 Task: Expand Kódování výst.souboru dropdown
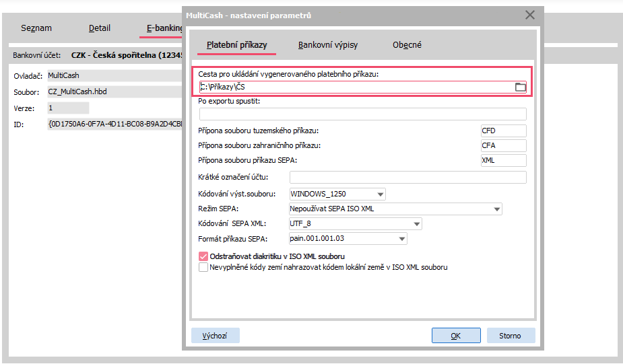381,194
